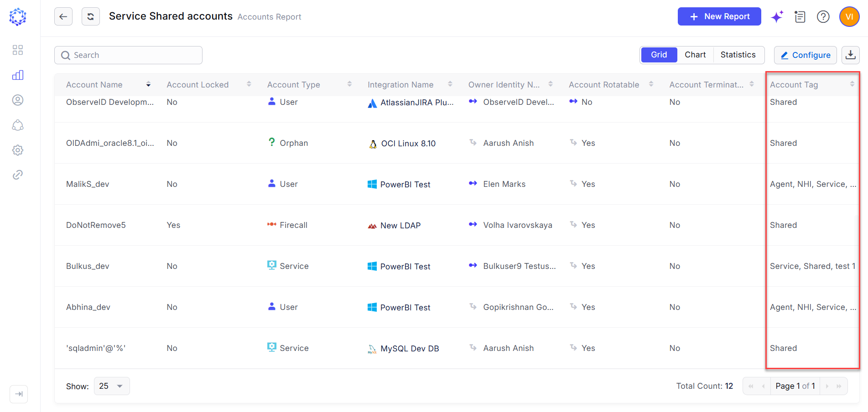Click the New LDAP integration icon

[372, 226]
